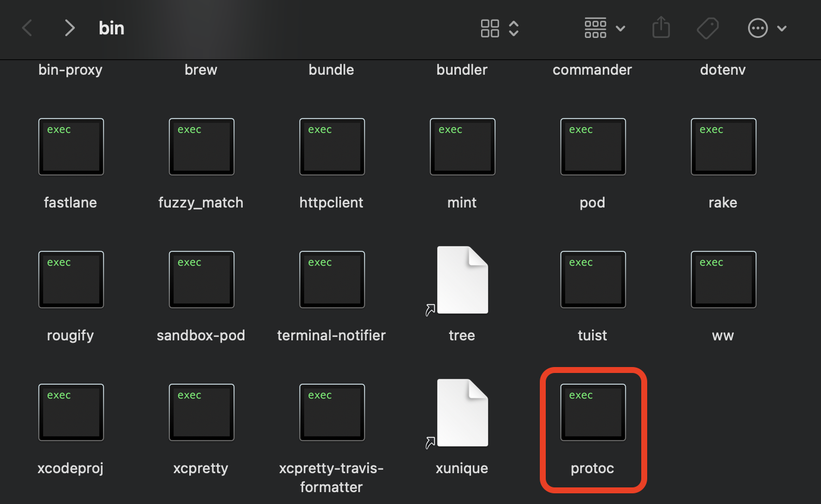The height and width of the screenshot is (504, 821).
Task: Click the protoc file label
Action: click(593, 468)
